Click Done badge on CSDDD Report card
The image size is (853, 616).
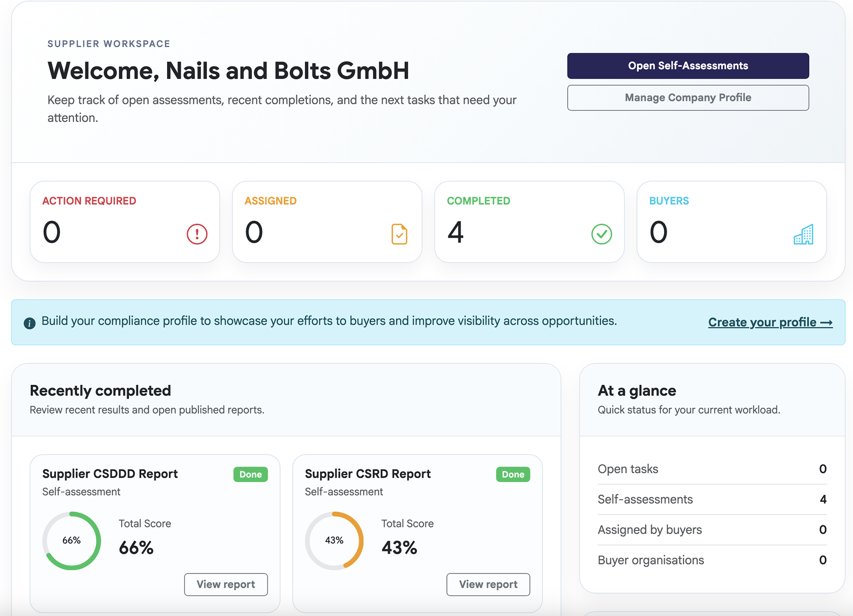pyautogui.click(x=251, y=474)
